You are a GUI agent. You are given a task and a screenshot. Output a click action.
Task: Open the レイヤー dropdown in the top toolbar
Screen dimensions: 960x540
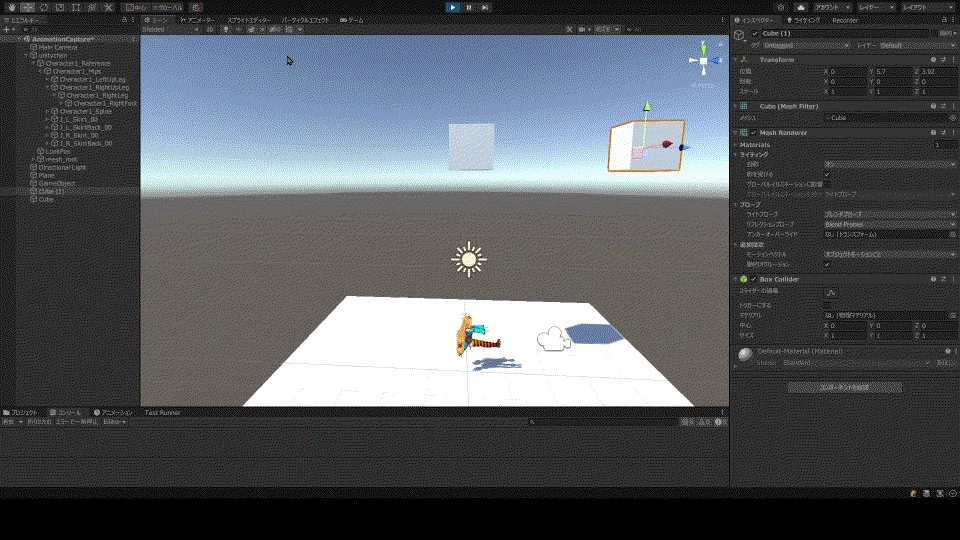click(876, 7)
